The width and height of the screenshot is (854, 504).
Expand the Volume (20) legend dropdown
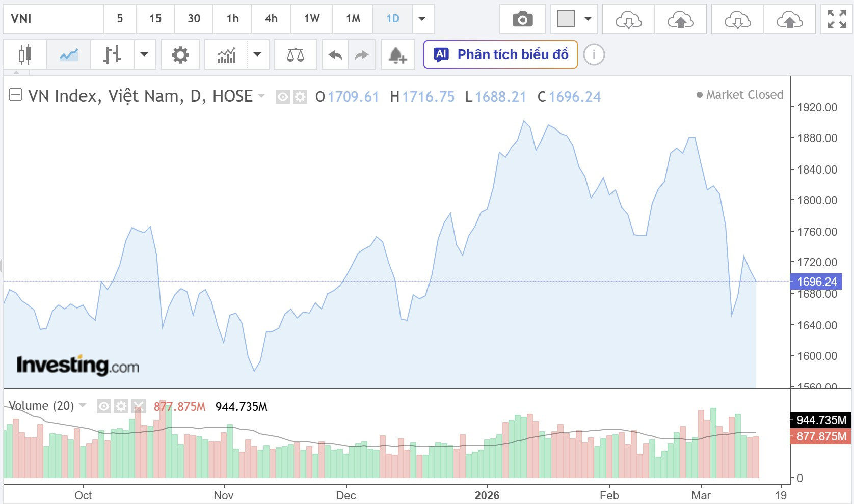[83, 406]
